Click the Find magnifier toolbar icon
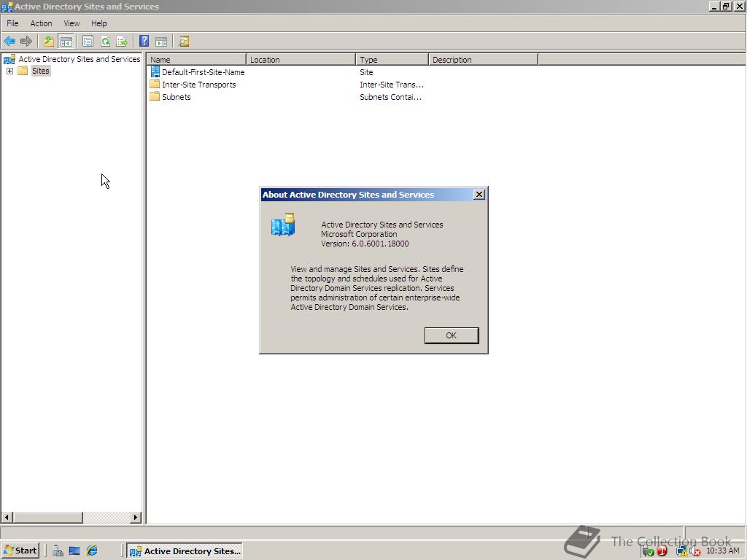Viewport: 747px width, 560px height. [184, 42]
